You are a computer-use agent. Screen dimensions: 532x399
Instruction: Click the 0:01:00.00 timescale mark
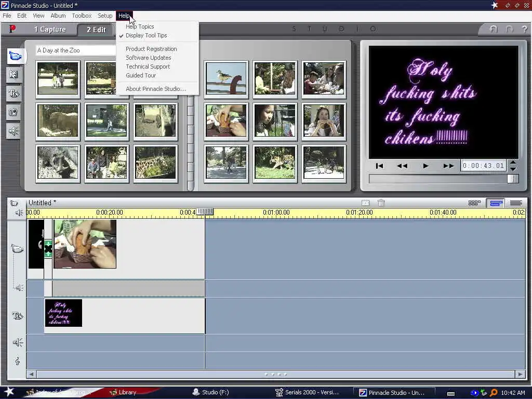(276, 212)
